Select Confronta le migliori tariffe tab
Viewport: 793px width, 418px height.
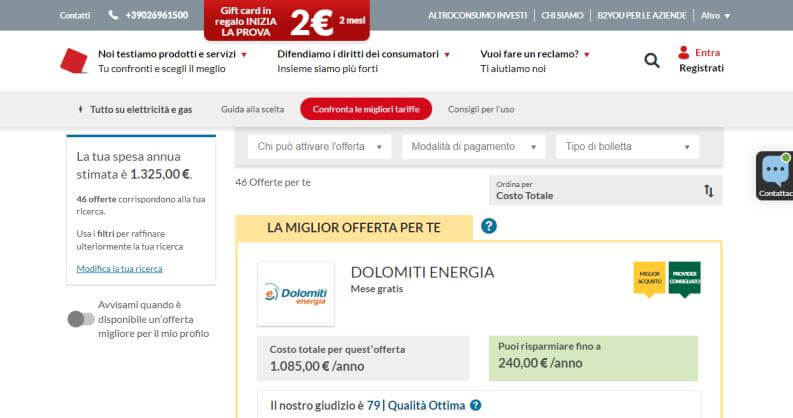(x=366, y=109)
